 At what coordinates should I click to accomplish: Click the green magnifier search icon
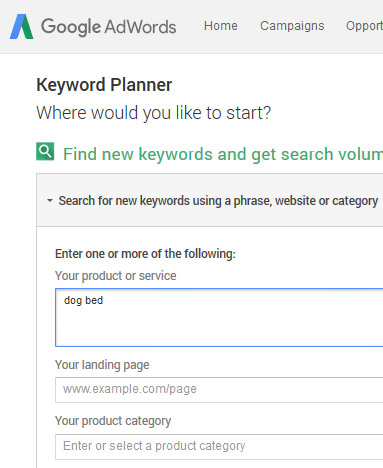tap(45, 151)
